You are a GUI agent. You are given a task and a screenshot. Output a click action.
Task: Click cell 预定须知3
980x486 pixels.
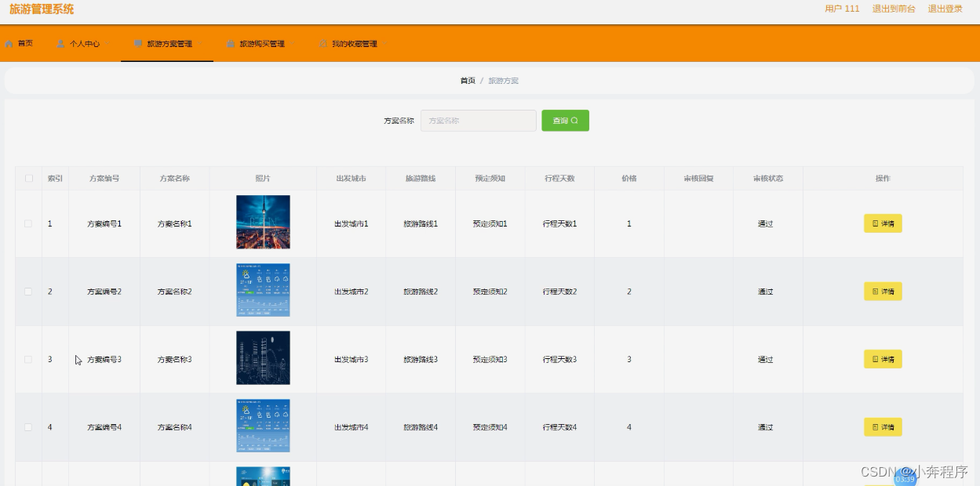490,359
